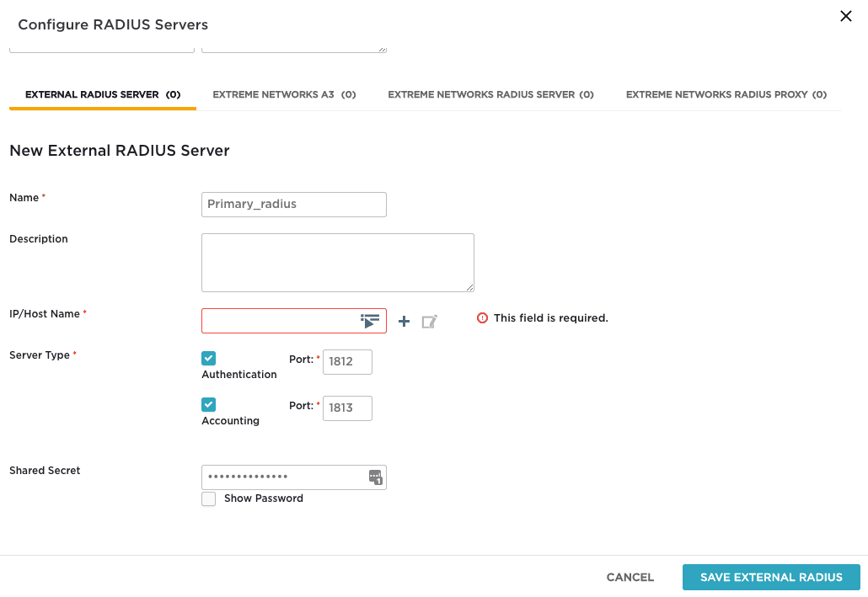Select the Extreme Networks RADIUS Proxy tab
868x597 pixels.
point(726,95)
